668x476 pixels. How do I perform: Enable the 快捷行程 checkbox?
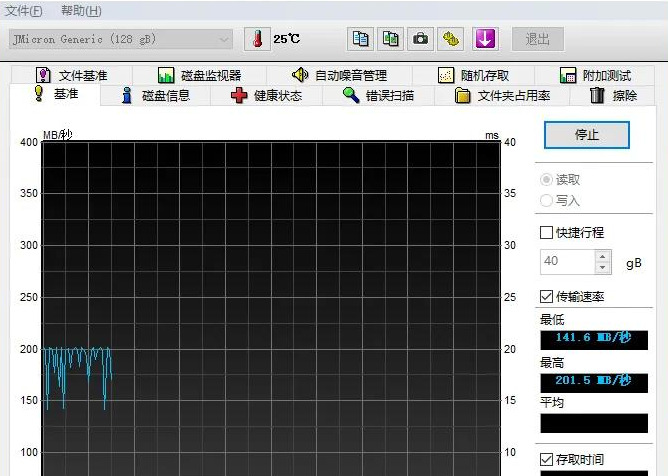pos(546,233)
